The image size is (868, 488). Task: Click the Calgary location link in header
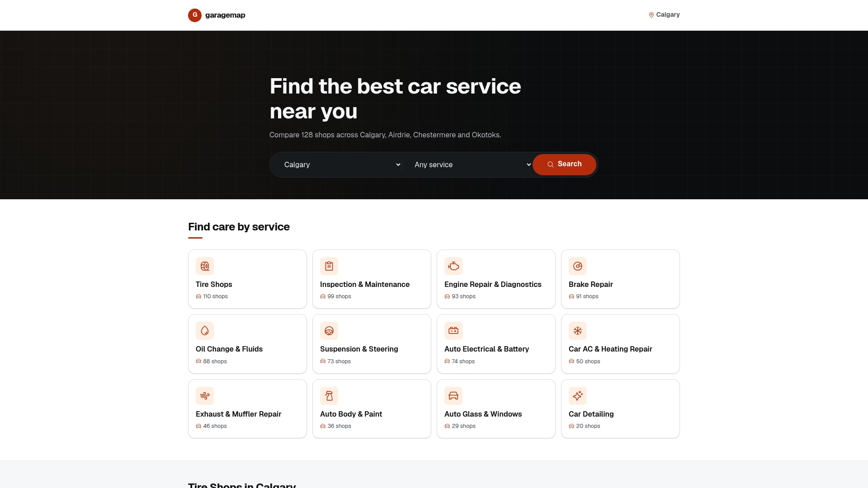(664, 15)
